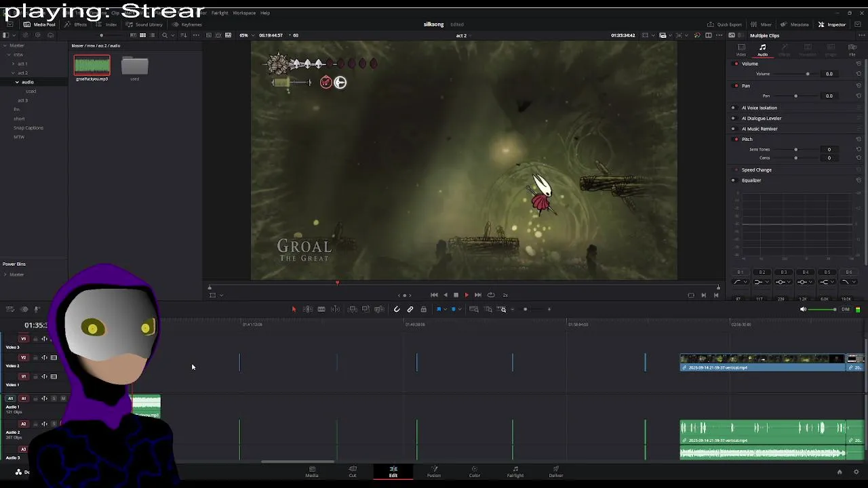This screenshot has width=868, height=488.
Task: Show the Keyframes panel
Action: tap(186, 24)
